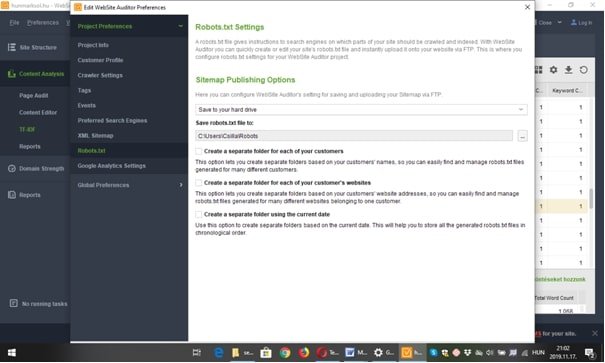Viewport: 605px width, 363px height.
Task: Click Keyword C... column header in main window
Action: pos(567,90)
